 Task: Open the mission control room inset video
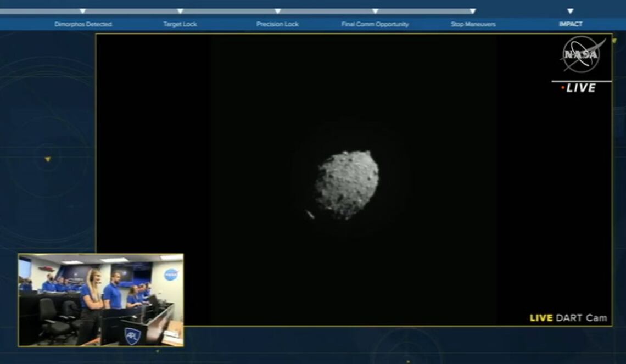point(100,300)
